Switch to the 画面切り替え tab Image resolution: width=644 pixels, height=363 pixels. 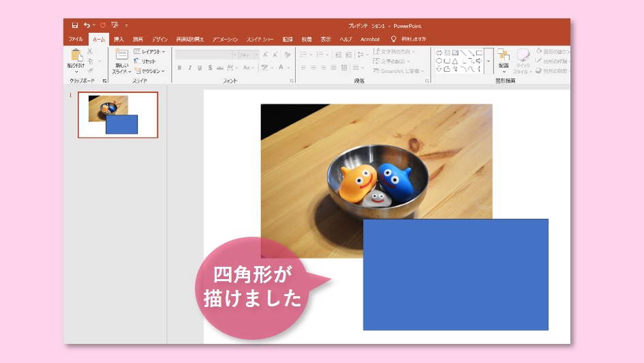pos(189,40)
